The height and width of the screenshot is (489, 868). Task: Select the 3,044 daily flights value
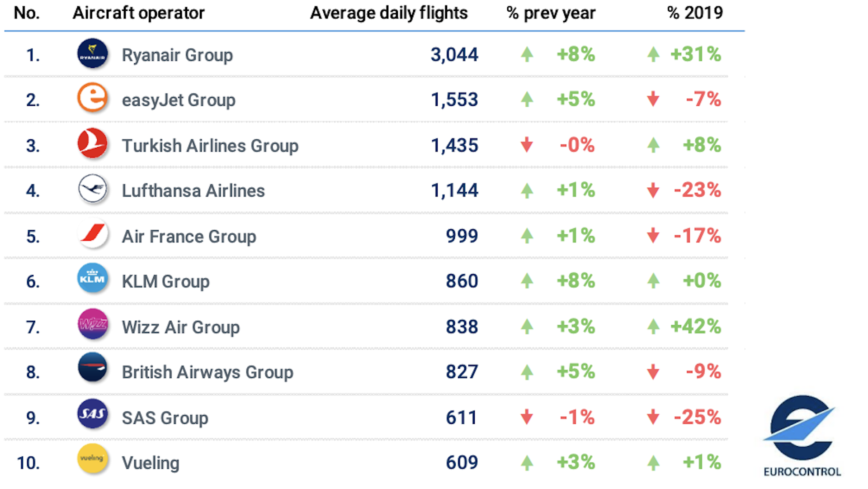(454, 55)
